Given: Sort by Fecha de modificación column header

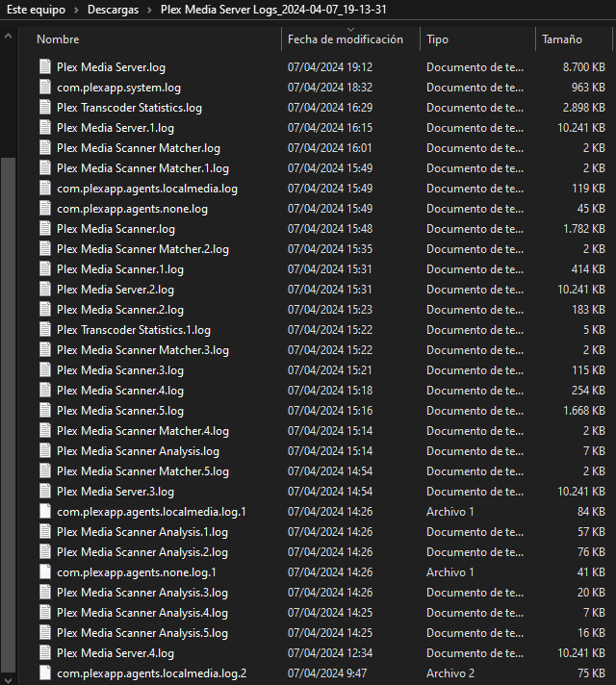Looking at the screenshot, I should pyautogui.click(x=346, y=39).
